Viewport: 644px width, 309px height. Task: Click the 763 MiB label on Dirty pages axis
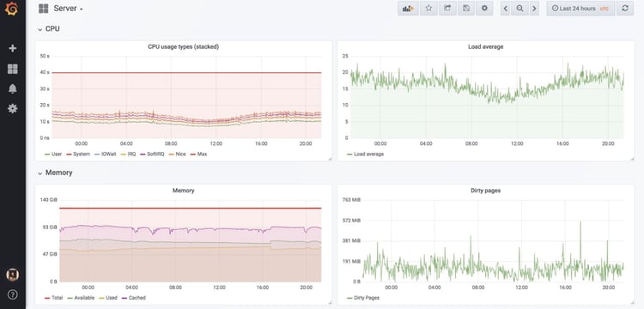[x=351, y=200]
